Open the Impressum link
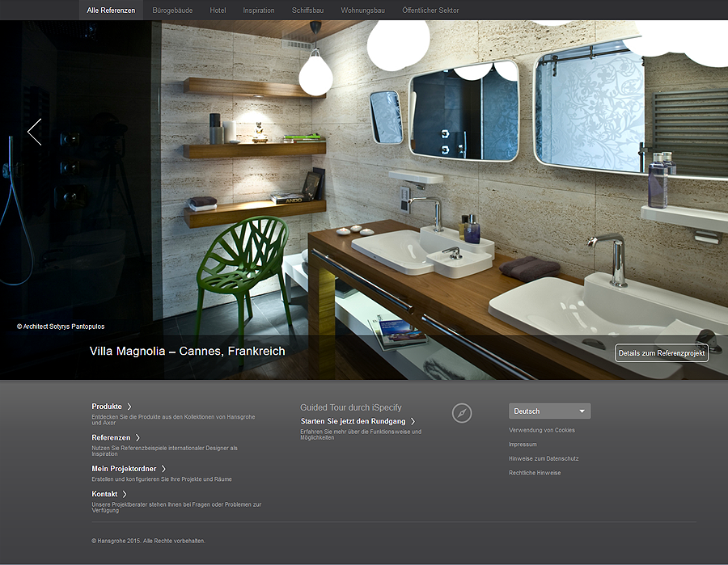The width and height of the screenshot is (728, 565). [x=523, y=445]
